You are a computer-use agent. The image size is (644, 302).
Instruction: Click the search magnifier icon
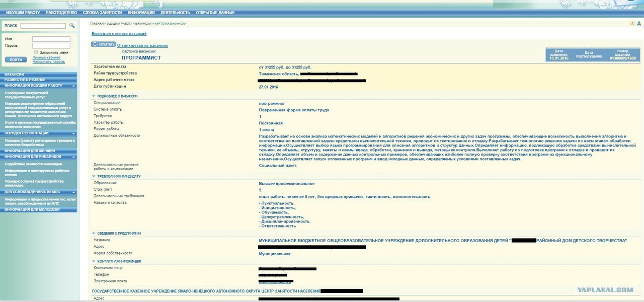click(x=72, y=25)
